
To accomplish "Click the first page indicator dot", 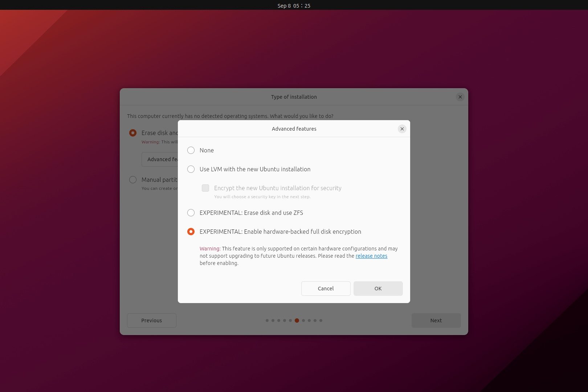I will (x=267, y=320).
